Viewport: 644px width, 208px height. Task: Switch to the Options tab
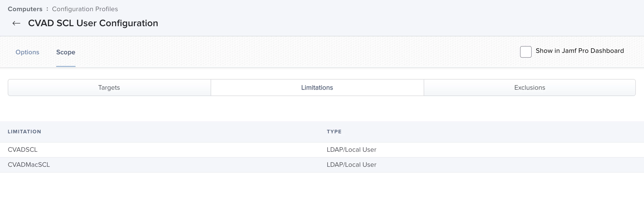point(27,52)
